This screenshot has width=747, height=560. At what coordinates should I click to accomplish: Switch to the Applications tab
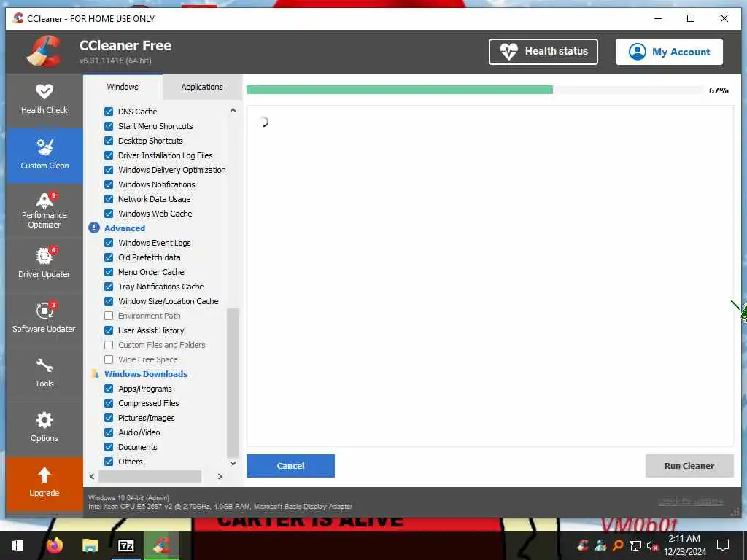point(202,87)
